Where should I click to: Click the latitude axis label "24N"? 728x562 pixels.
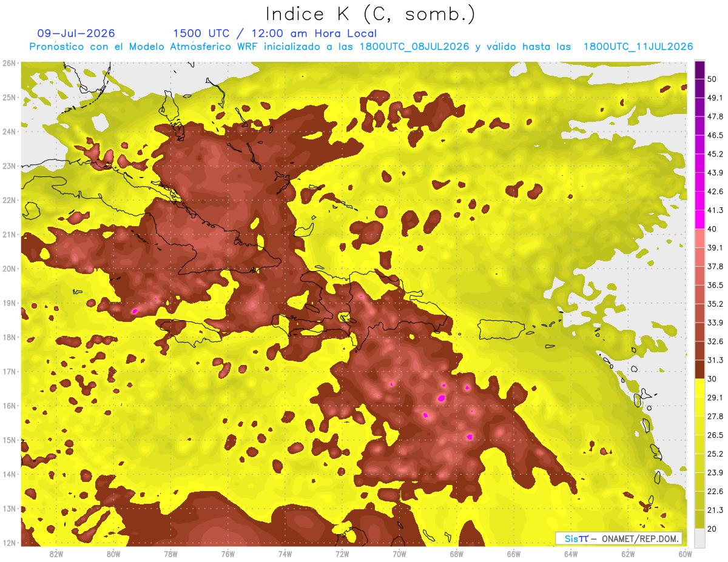[x=8, y=132]
